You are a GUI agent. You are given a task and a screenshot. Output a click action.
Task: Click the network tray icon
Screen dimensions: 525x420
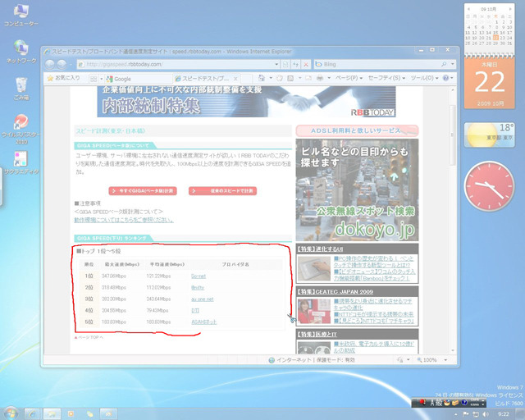[475, 414]
